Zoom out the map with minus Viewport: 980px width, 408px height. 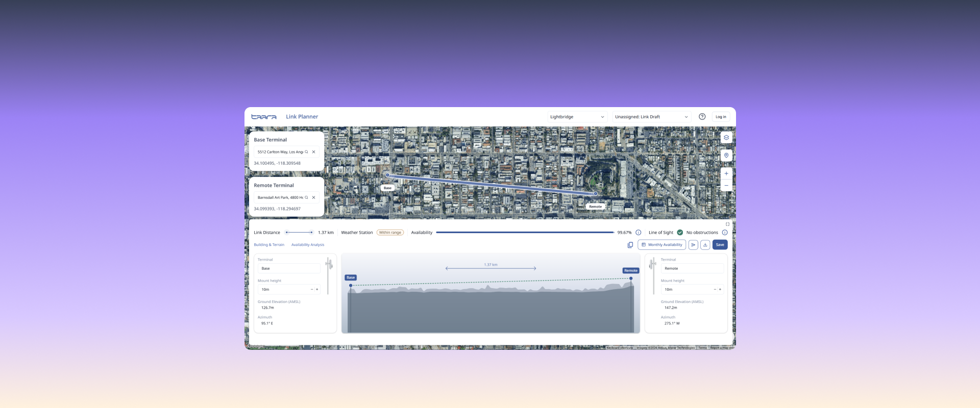[726, 185]
